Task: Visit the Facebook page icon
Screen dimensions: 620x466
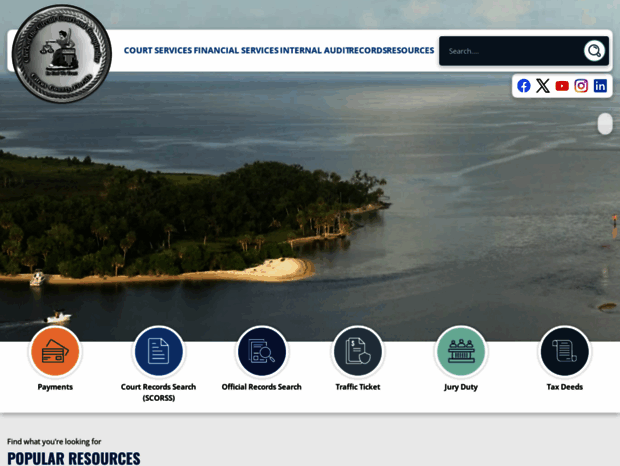Action: click(x=524, y=86)
